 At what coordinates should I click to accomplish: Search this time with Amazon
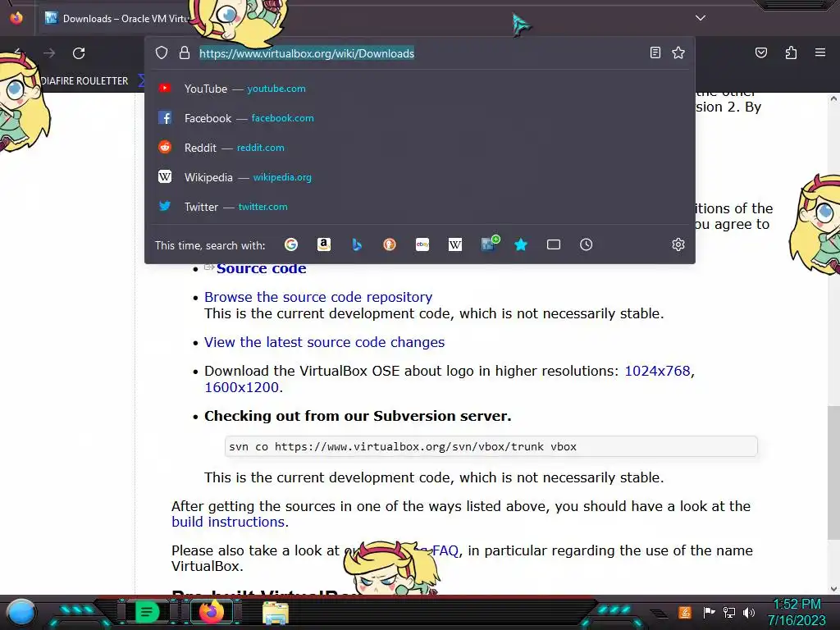(x=323, y=244)
